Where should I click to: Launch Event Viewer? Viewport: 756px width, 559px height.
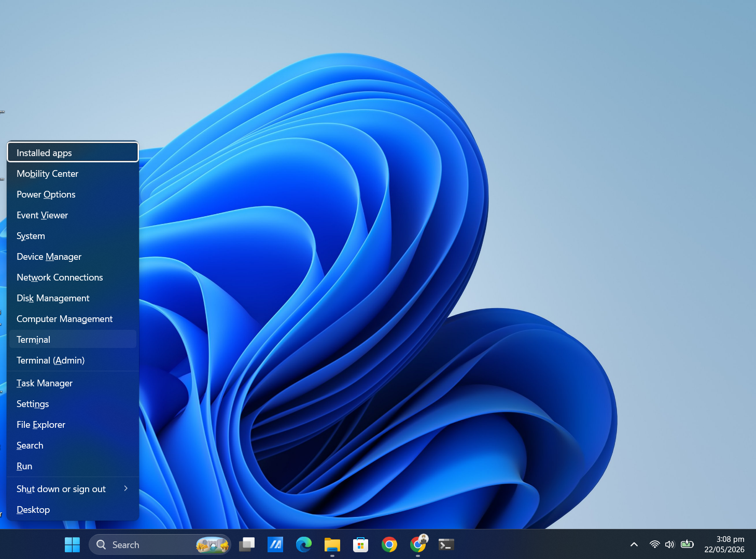click(x=73, y=215)
